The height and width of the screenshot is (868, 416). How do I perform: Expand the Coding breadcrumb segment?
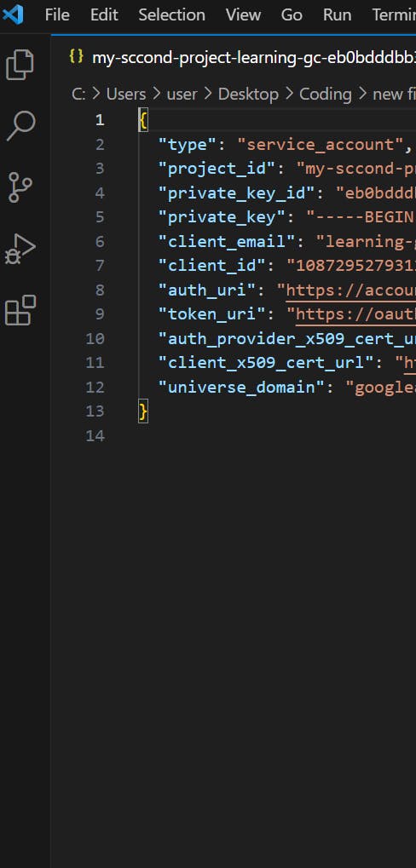pos(325,94)
